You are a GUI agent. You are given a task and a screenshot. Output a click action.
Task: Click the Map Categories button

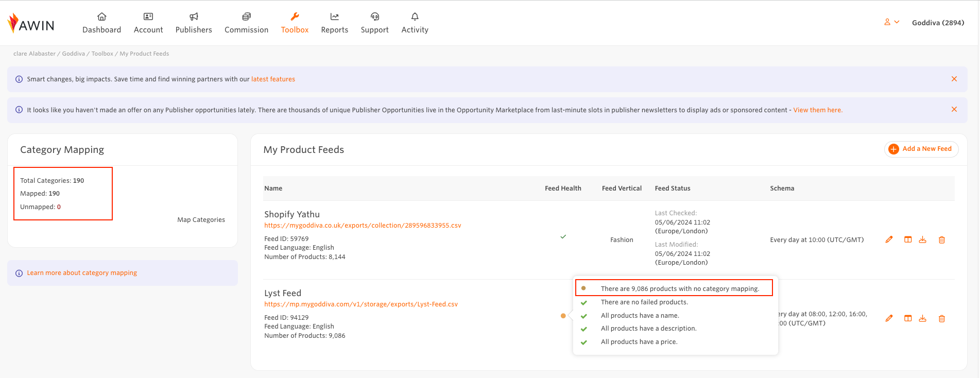(x=201, y=220)
